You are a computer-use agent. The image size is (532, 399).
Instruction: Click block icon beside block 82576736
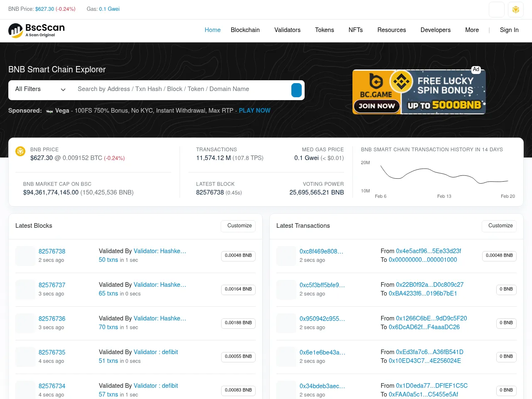coord(25,323)
